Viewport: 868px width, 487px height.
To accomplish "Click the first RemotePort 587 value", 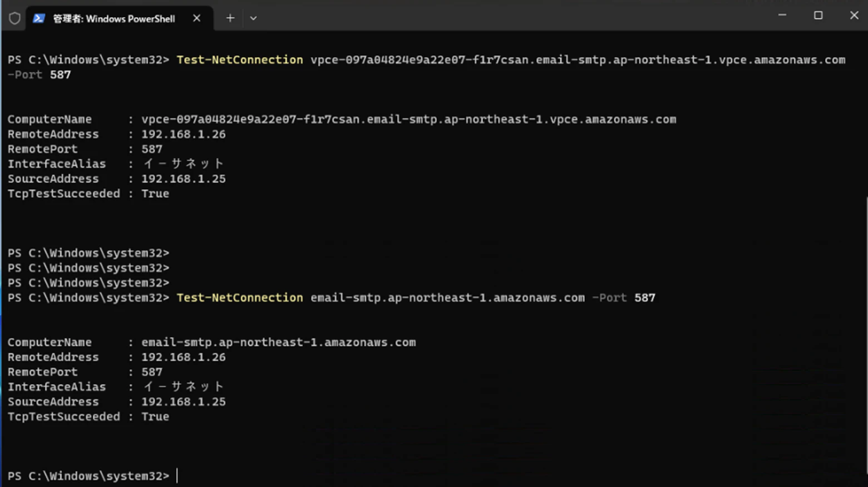I will pyautogui.click(x=152, y=149).
